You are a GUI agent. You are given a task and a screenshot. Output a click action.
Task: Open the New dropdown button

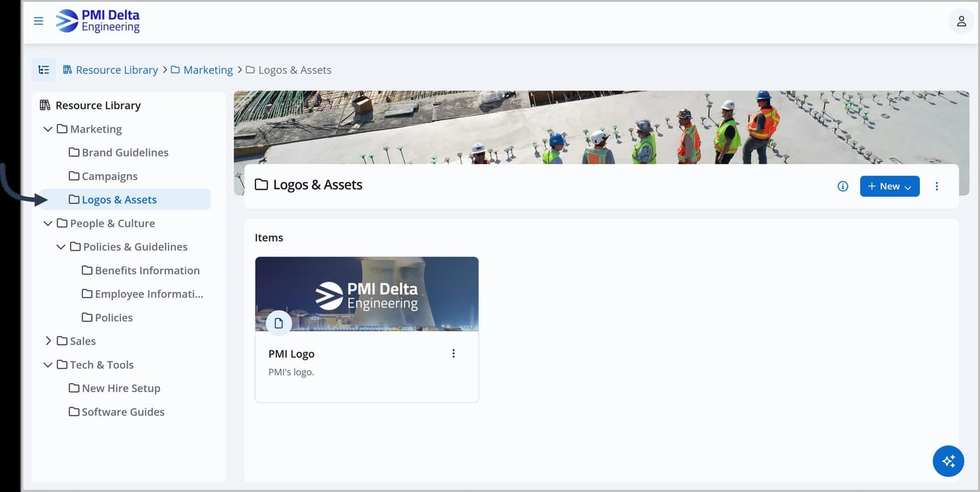[890, 186]
